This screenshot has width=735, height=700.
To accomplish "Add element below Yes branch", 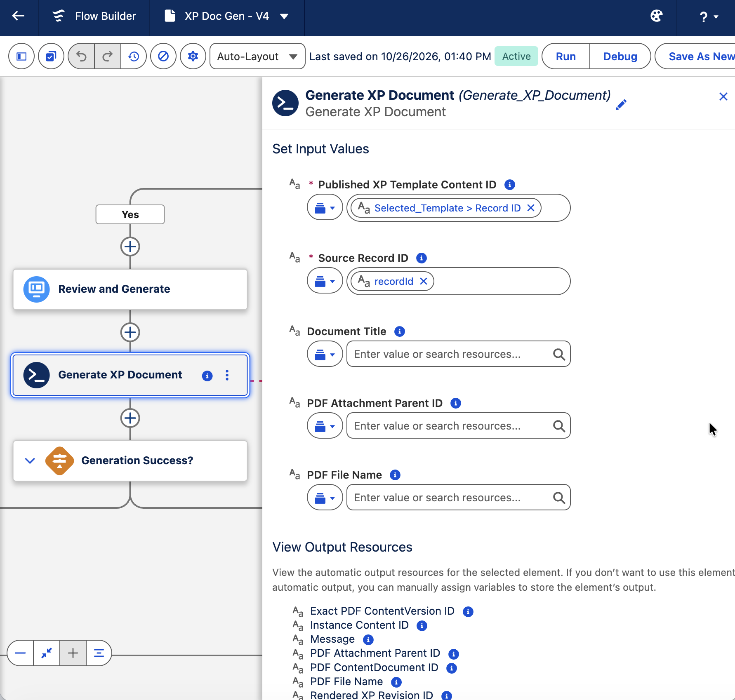I will pos(130,247).
